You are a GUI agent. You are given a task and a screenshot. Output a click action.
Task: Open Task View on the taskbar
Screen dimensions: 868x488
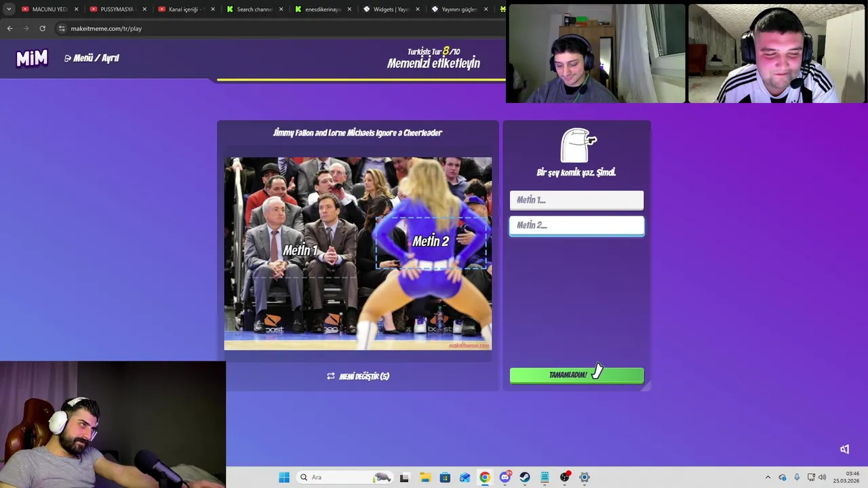pyautogui.click(x=404, y=477)
